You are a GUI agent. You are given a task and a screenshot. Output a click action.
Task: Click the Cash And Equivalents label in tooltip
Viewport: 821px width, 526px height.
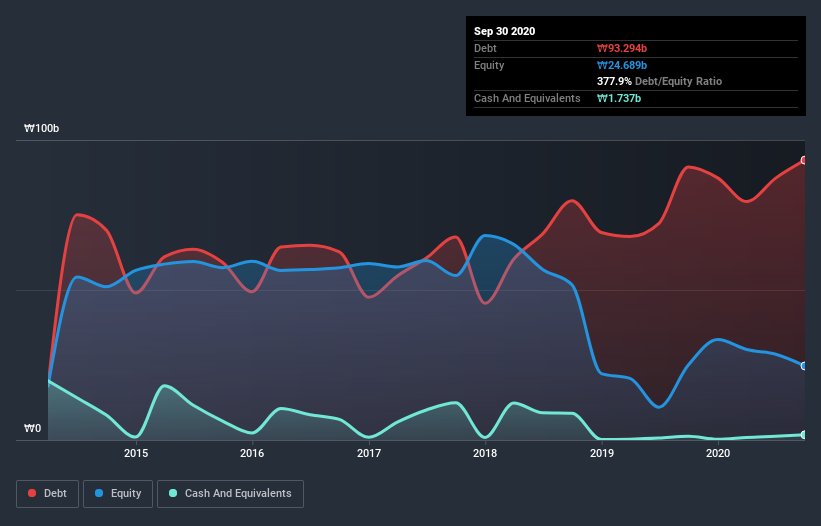(527, 98)
